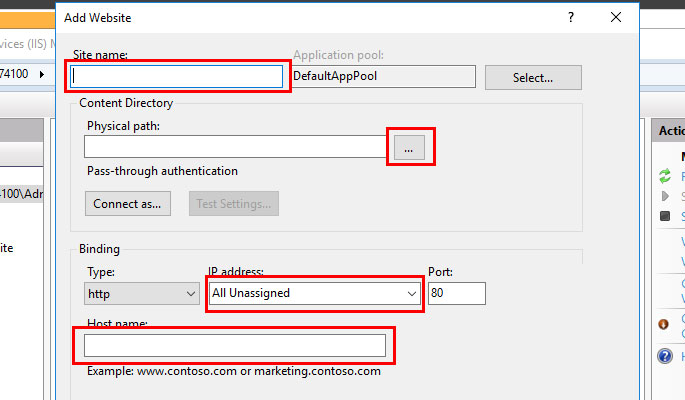Expand the IP address All Unassigned dropdown
The height and width of the screenshot is (400, 685).
(315, 294)
